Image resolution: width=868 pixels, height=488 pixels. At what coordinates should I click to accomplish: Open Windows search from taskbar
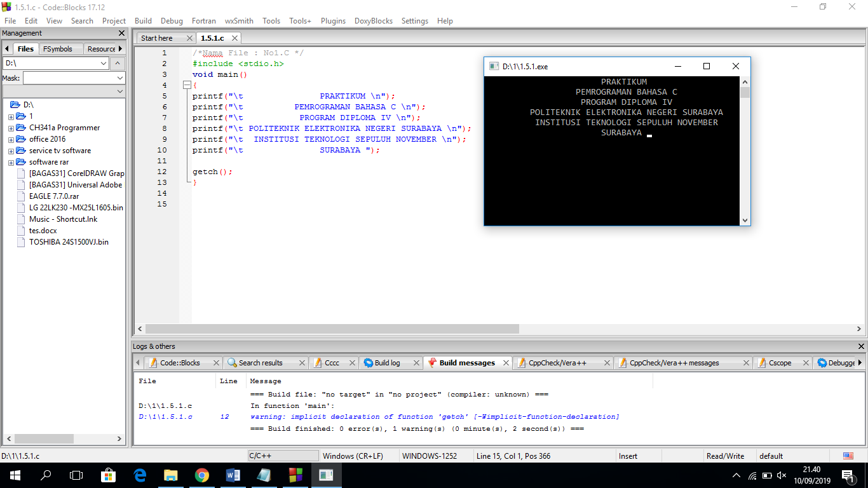[46, 475]
